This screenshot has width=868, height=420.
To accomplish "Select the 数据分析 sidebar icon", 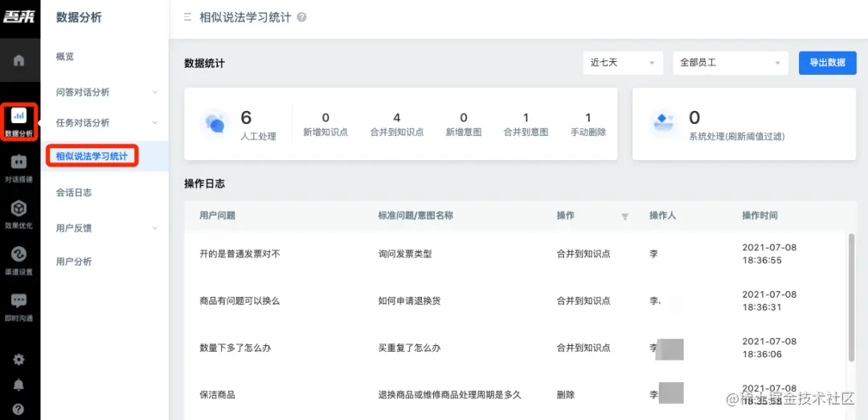I will click(x=18, y=115).
